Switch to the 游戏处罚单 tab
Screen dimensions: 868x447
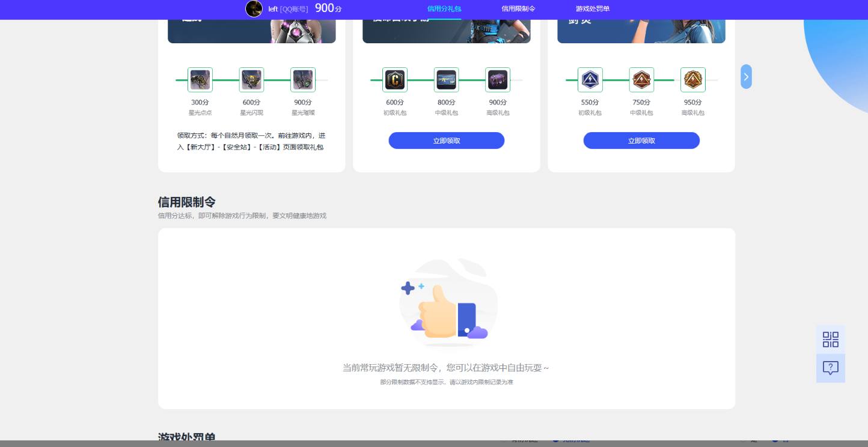pos(593,9)
